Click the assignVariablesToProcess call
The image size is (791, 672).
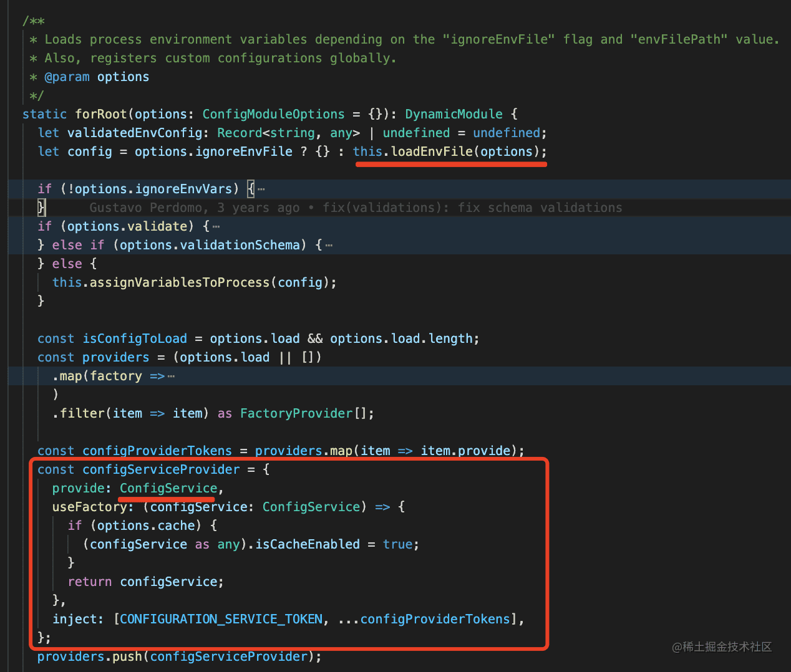pyautogui.click(x=179, y=283)
